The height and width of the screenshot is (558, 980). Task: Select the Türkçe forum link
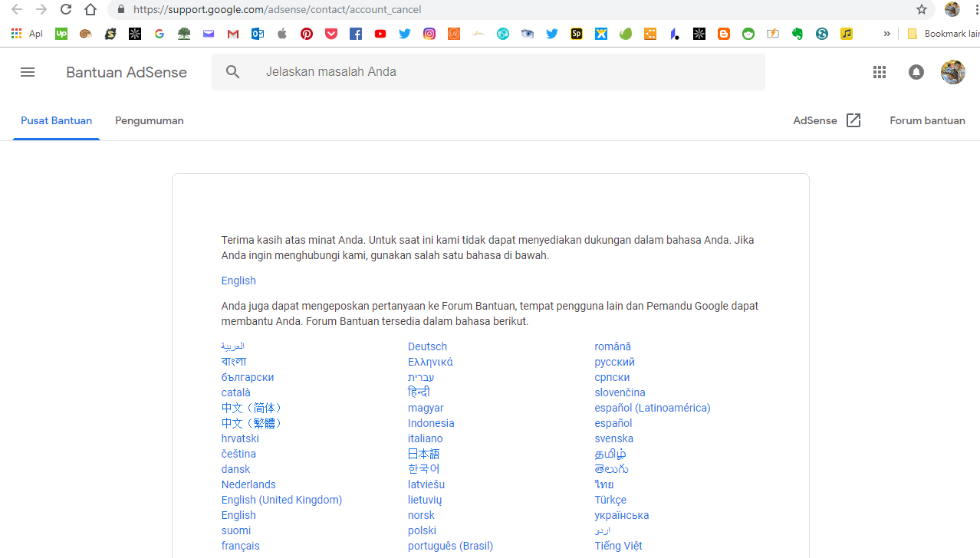tap(610, 500)
